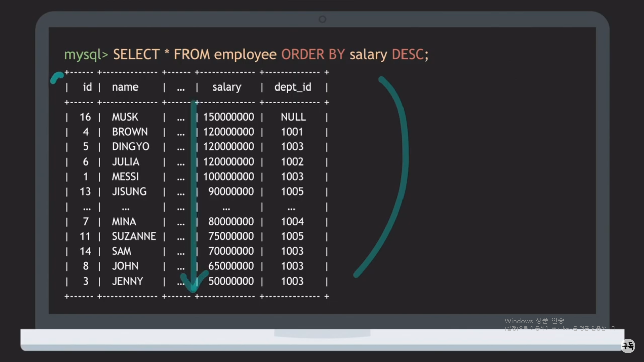Click the 150000000 salary value
The image size is (644, 362).
click(228, 117)
